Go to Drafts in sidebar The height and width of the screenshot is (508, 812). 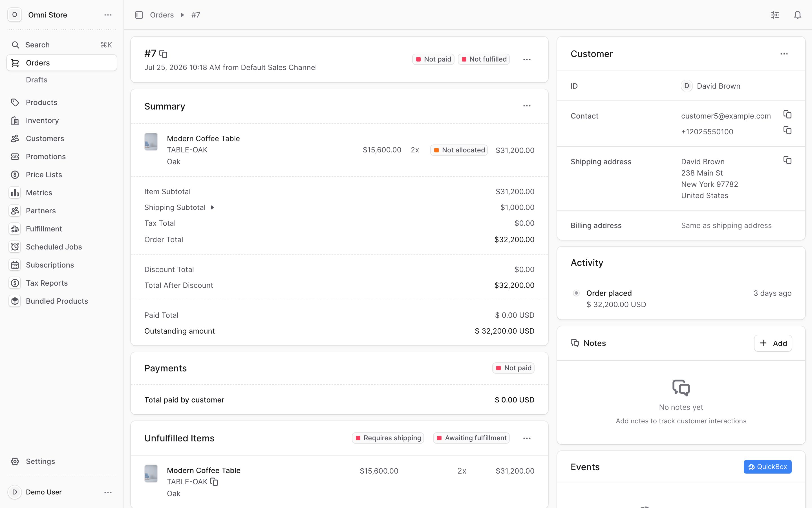(37, 80)
